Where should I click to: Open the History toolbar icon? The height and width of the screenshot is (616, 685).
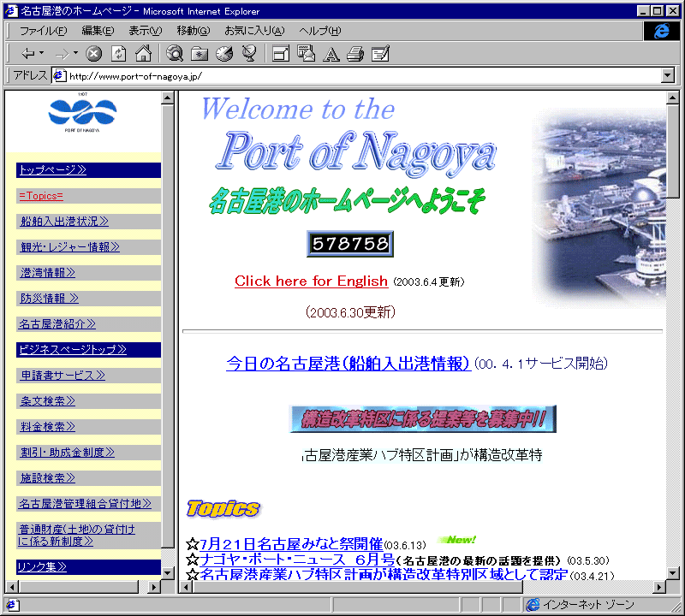(224, 54)
